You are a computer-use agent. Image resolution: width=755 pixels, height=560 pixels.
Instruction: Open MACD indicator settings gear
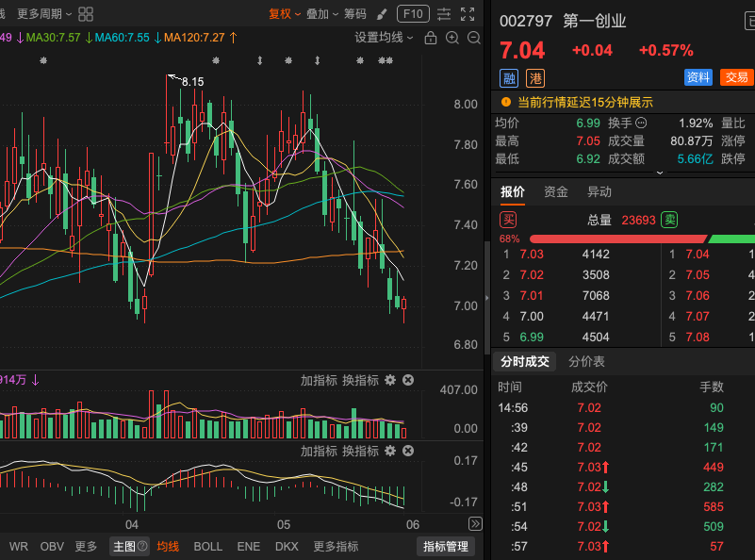pos(390,452)
